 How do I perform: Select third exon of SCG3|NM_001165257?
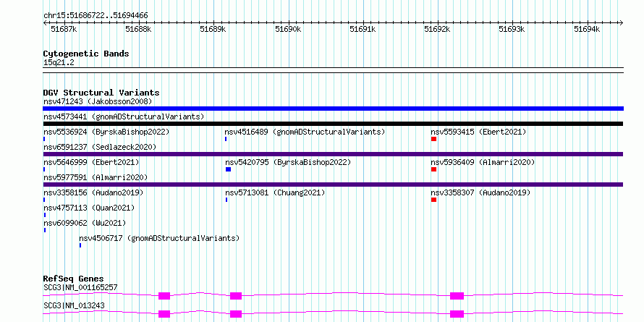[457, 296]
